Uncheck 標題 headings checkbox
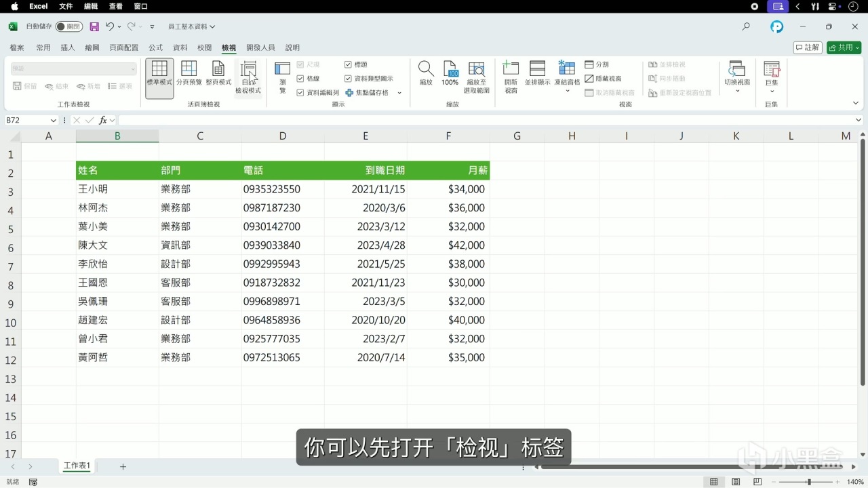Image resolution: width=868 pixels, height=488 pixels. (x=348, y=64)
